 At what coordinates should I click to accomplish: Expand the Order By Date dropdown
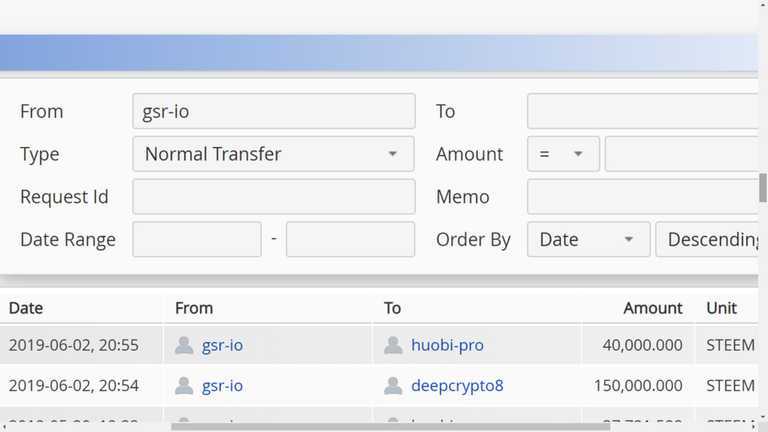tap(587, 240)
